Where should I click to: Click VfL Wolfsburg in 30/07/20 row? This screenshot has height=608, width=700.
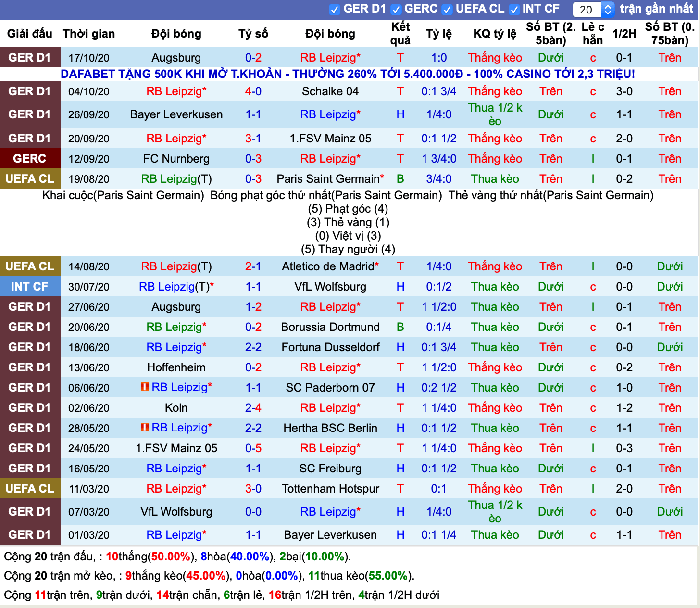point(330,287)
